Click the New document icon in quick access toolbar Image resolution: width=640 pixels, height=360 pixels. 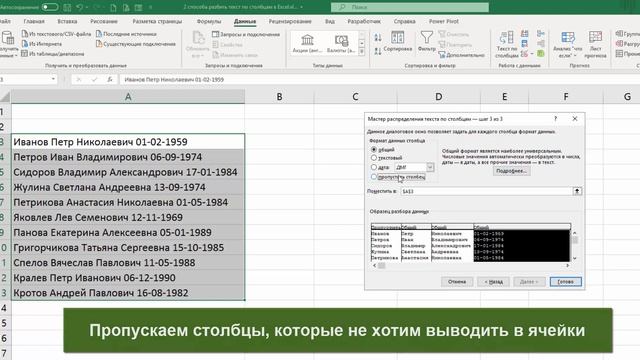(x=114, y=7)
